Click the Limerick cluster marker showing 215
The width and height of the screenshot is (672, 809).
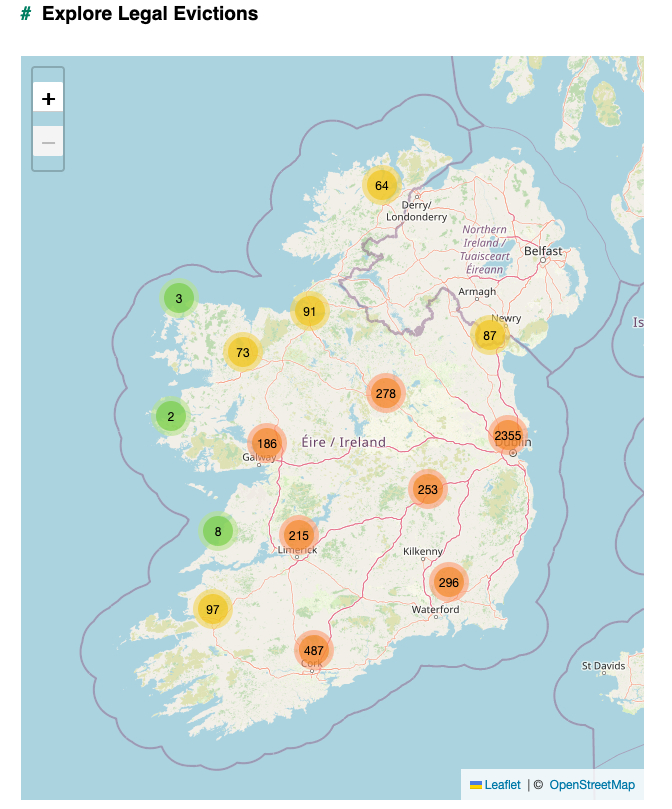pos(298,536)
